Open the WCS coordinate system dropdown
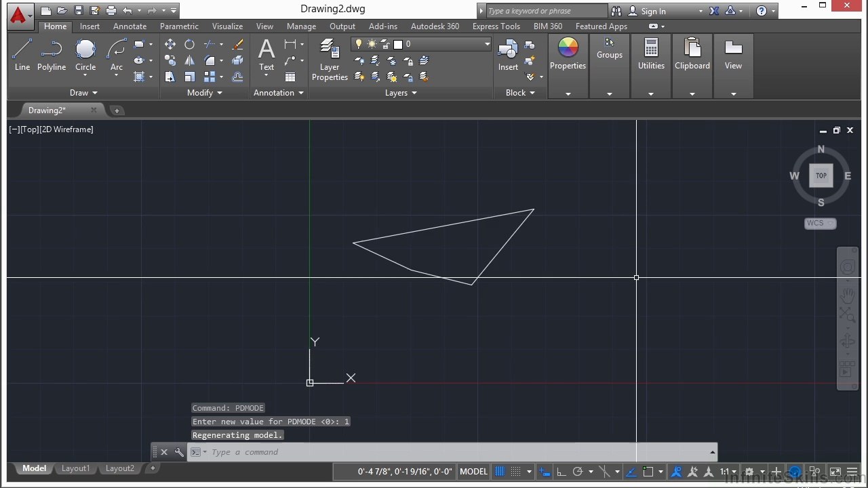868x488 pixels. pos(821,223)
